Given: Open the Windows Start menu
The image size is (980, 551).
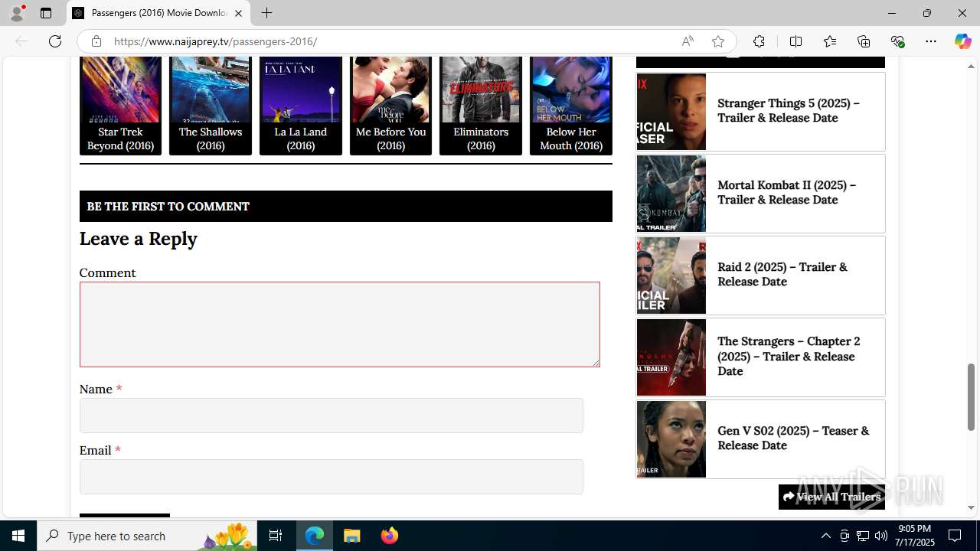Looking at the screenshot, I should (18, 536).
